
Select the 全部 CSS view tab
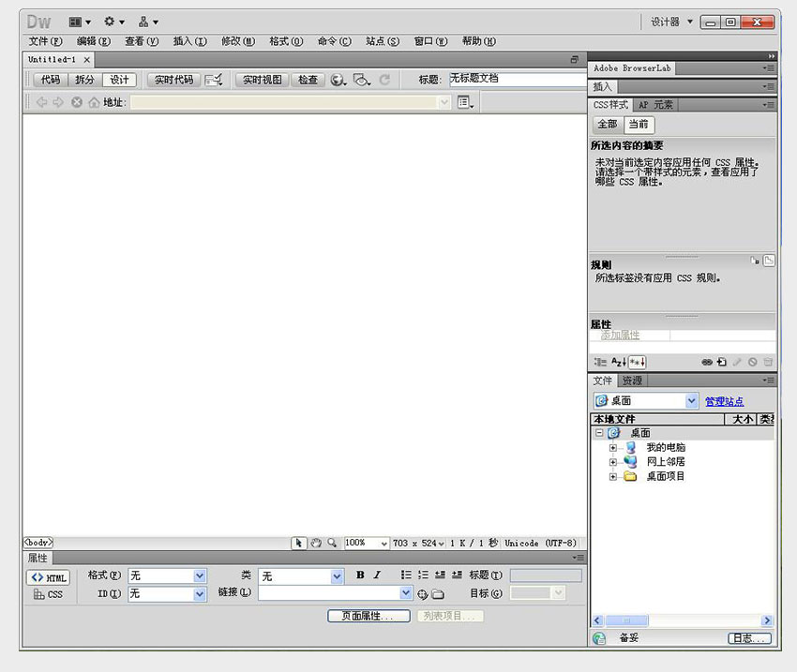pyautogui.click(x=608, y=124)
